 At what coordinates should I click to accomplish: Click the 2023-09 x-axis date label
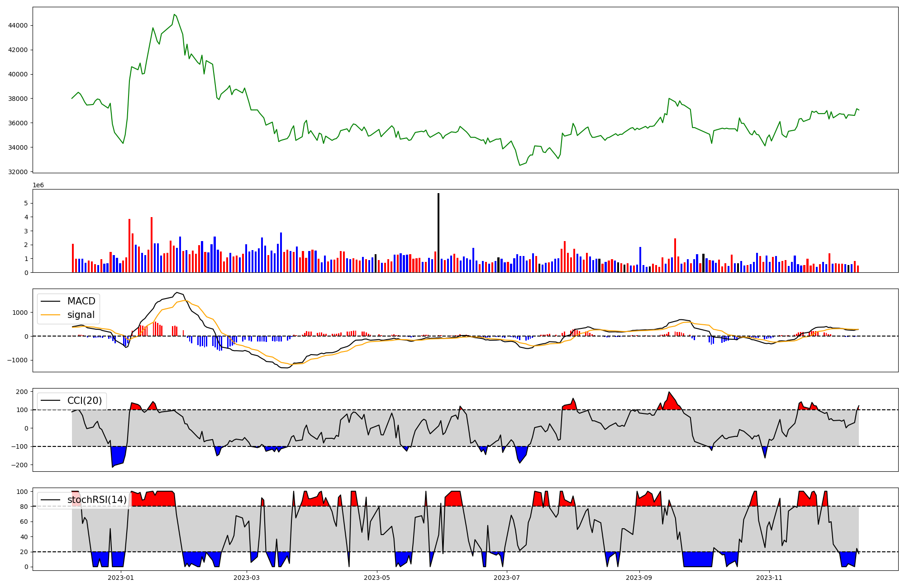[639, 578]
